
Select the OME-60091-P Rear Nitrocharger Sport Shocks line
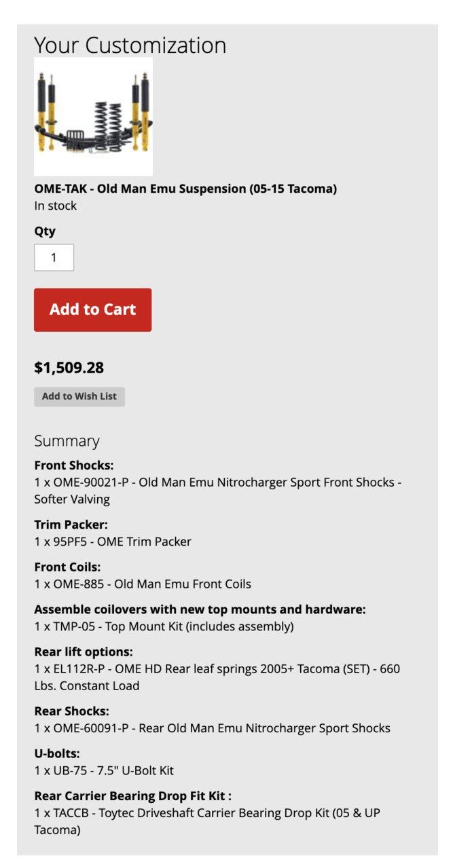pos(213,728)
